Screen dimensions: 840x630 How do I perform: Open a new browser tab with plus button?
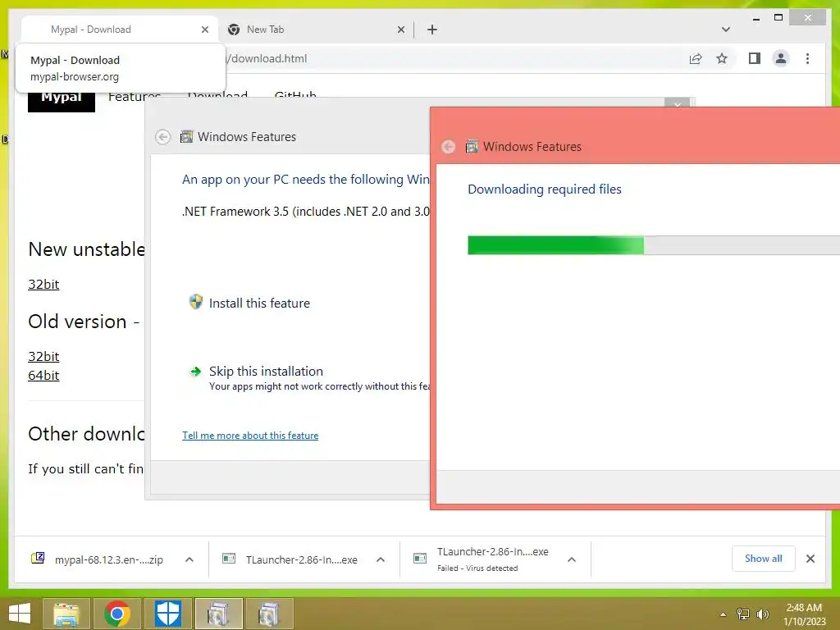(x=432, y=30)
